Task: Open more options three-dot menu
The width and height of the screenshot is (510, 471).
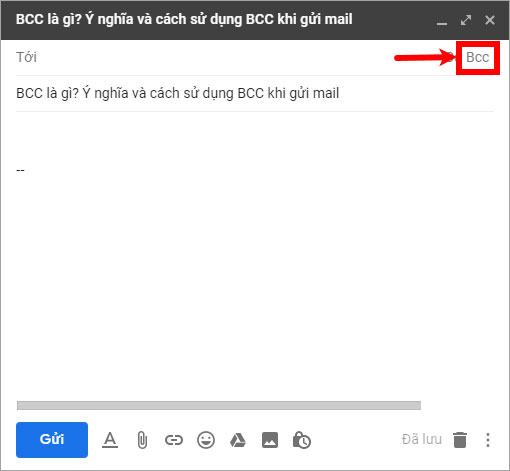Action: pyautogui.click(x=488, y=440)
